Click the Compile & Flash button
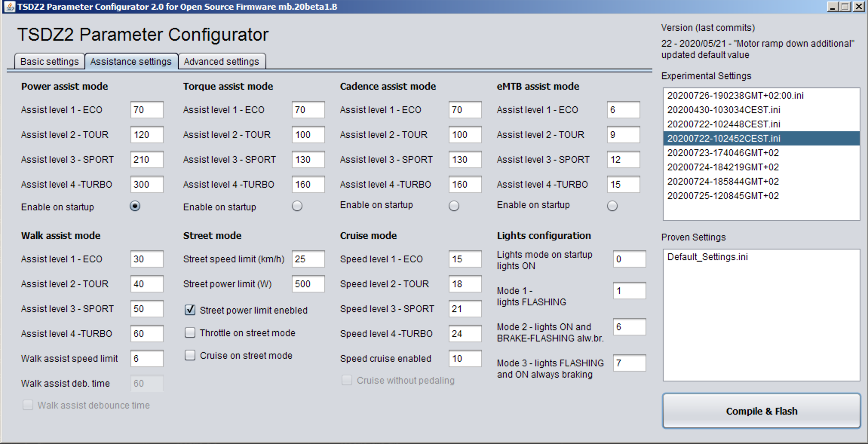The width and height of the screenshot is (868, 444). tap(762, 411)
